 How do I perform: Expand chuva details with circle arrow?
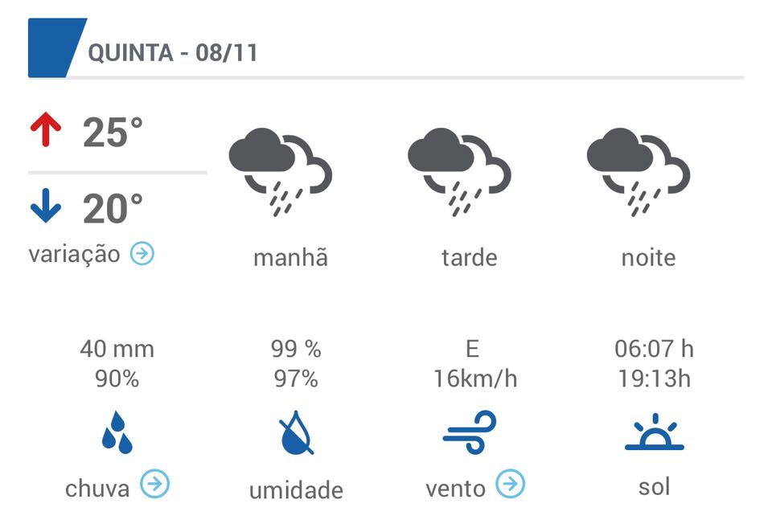point(154,484)
